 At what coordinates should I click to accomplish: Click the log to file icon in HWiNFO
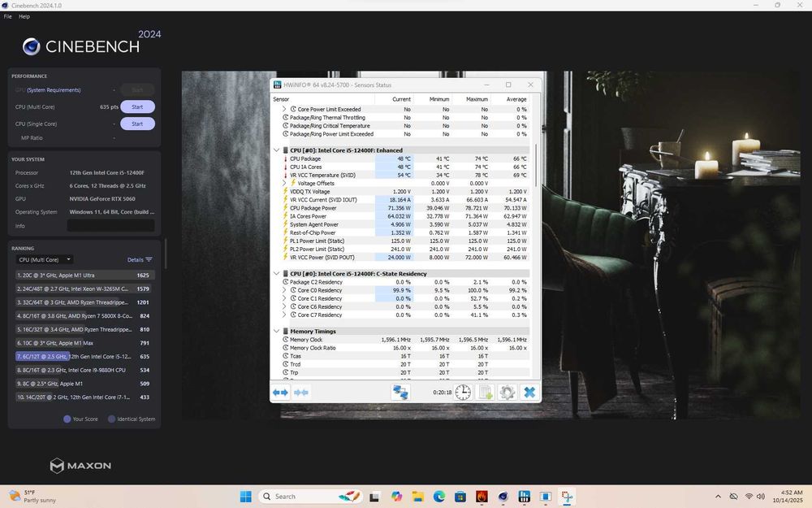point(486,393)
